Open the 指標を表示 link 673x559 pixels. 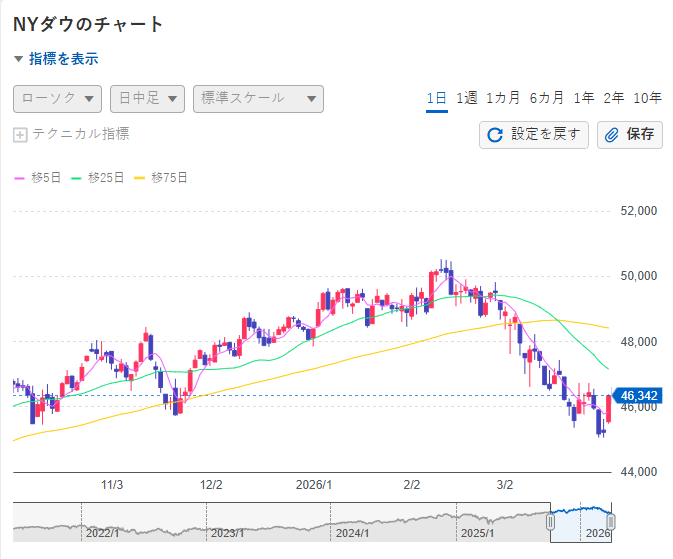tap(64, 59)
